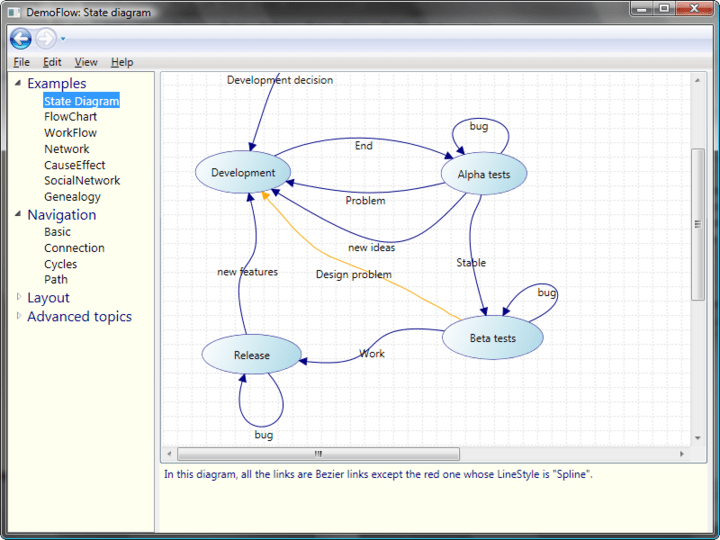Image resolution: width=720 pixels, height=540 pixels.
Task: Select the SocialNetwork example
Action: pyautogui.click(x=81, y=181)
